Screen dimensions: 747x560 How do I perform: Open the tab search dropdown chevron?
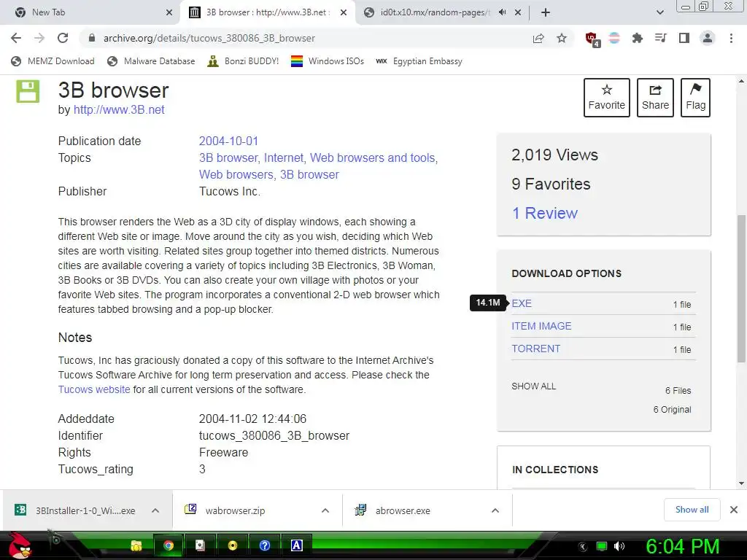[659, 12]
